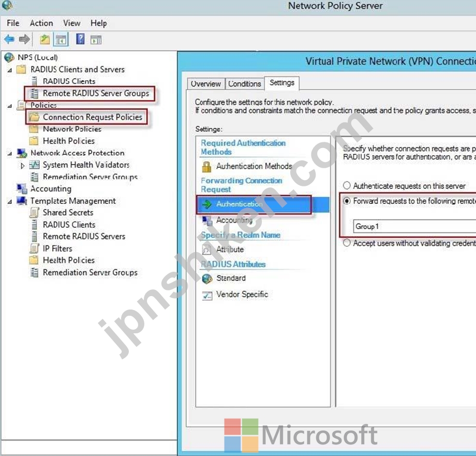Switch to the Conditions tab
Screen dimensions: 476x456
pyautogui.click(x=245, y=84)
